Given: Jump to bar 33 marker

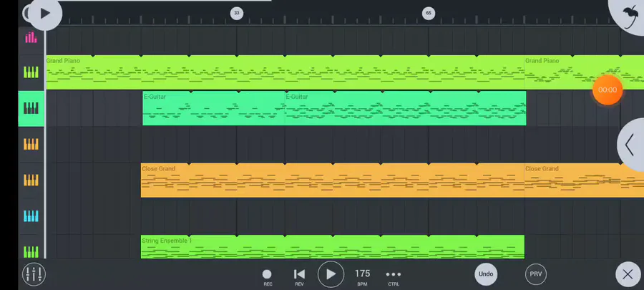Looking at the screenshot, I should (x=237, y=13).
